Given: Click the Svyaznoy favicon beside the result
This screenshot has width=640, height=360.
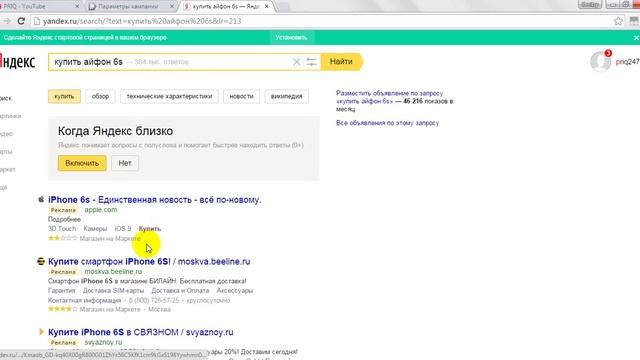Looking at the screenshot, I should coord(41,332).
